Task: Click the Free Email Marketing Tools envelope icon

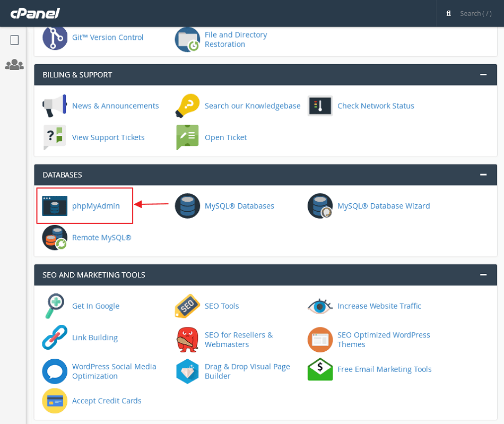Action: [320, 369]
